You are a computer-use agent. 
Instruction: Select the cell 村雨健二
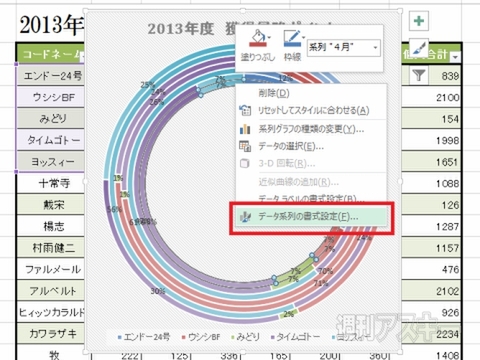click(x=51, y=248)
